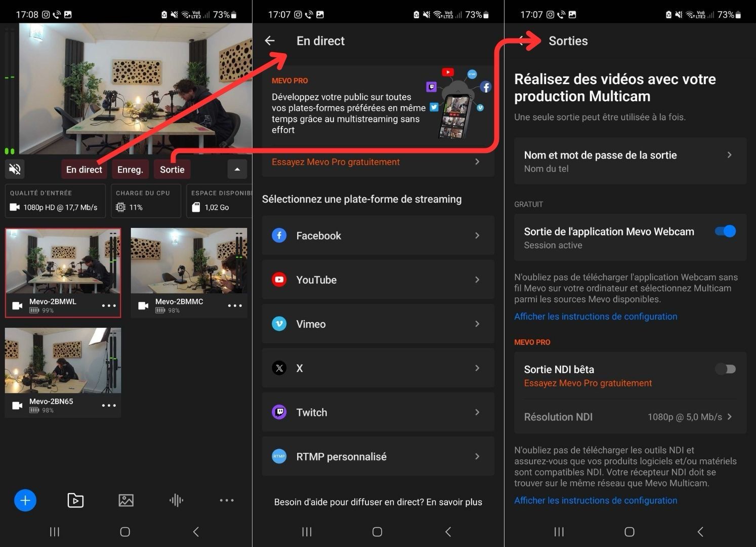Tap the back arrow on the Sorties screen
756x547 pixels.
[x=522, y=41]
